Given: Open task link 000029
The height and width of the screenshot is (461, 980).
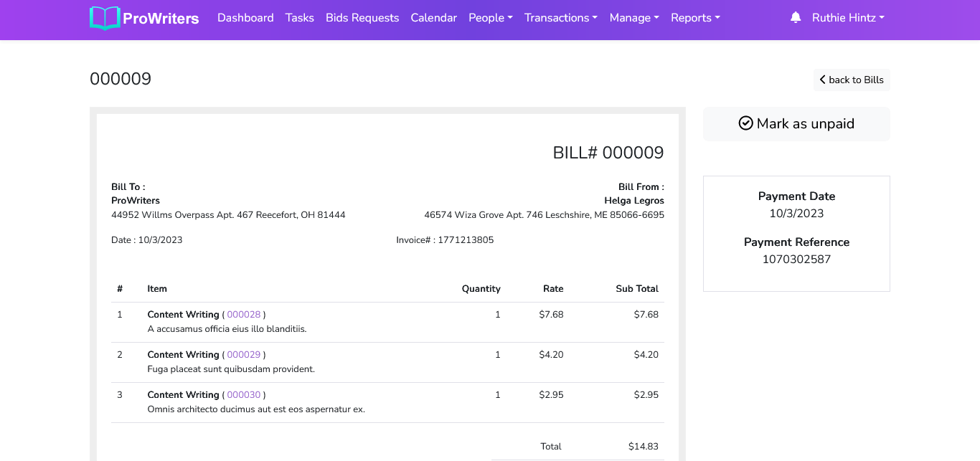Looking at the screenshot, I should pos(244,355).
